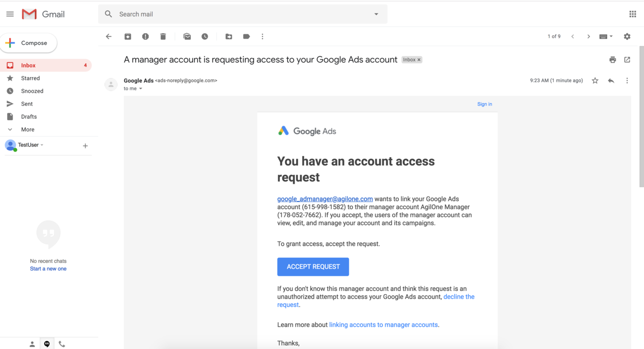644x349 pixels.
Task: Go to the Sent folder
Action: pyautogui.click(x=27, y=104)
